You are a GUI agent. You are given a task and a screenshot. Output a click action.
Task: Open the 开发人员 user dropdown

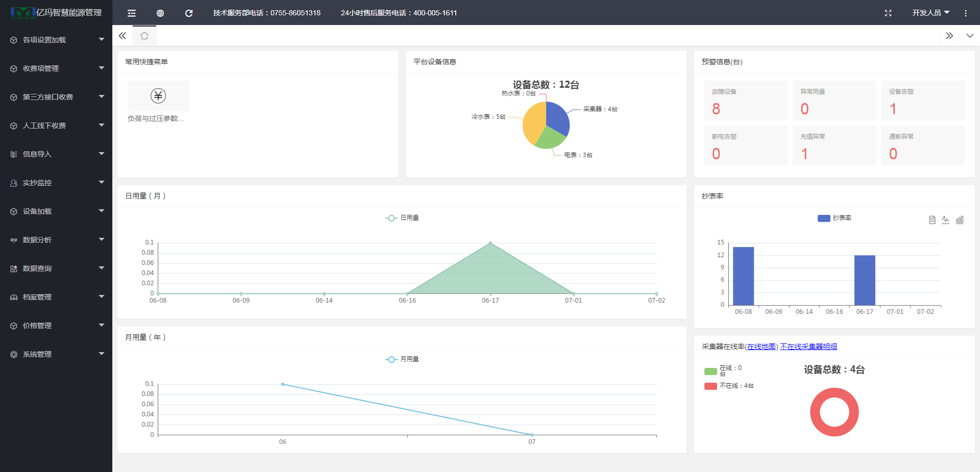click(x=930, y=13)
